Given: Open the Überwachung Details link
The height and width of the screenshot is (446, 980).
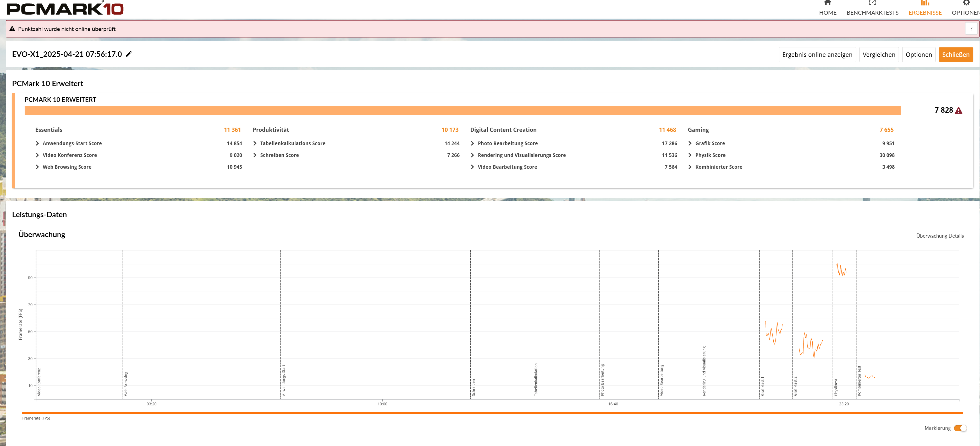Looking at the screenshot, I should point(940,236).
